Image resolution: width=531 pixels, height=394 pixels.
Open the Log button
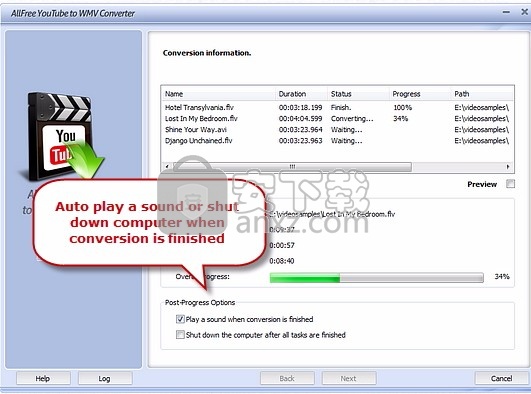point(105,378)
